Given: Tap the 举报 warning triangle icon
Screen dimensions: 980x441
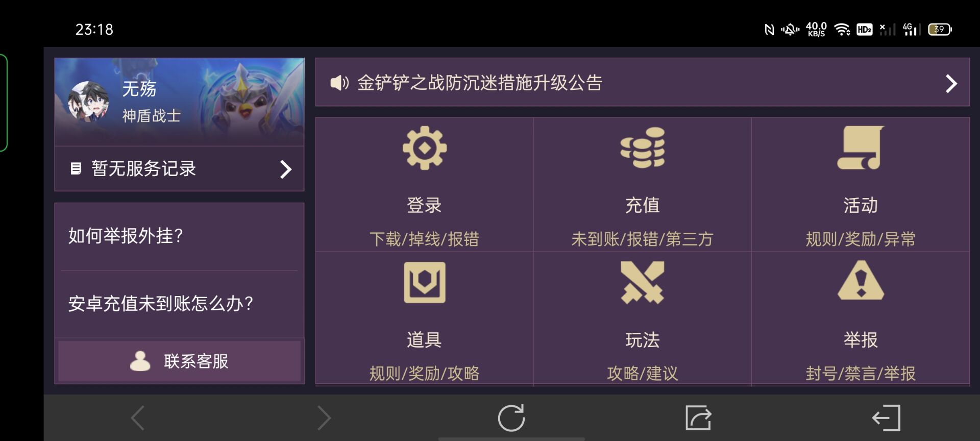Looking at the screenshot, I should (861, 280).
